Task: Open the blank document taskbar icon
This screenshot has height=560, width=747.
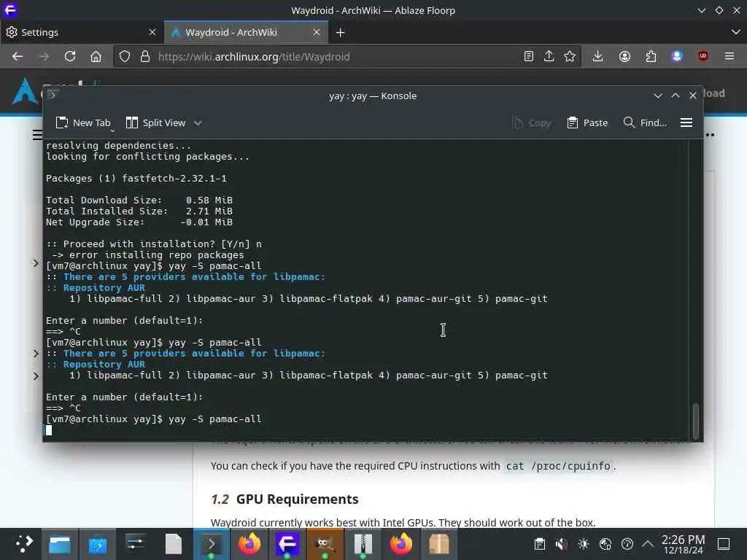Action: 174,544
